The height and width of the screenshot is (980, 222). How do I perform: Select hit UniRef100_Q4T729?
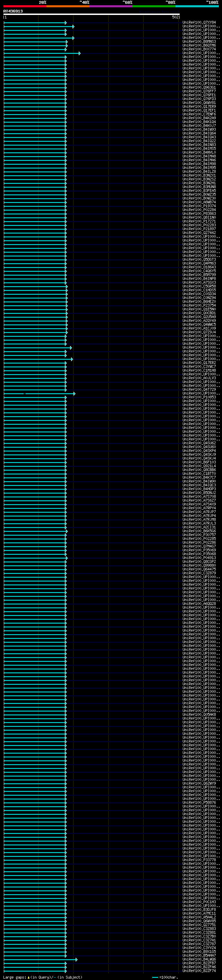(x=199, y=390)
